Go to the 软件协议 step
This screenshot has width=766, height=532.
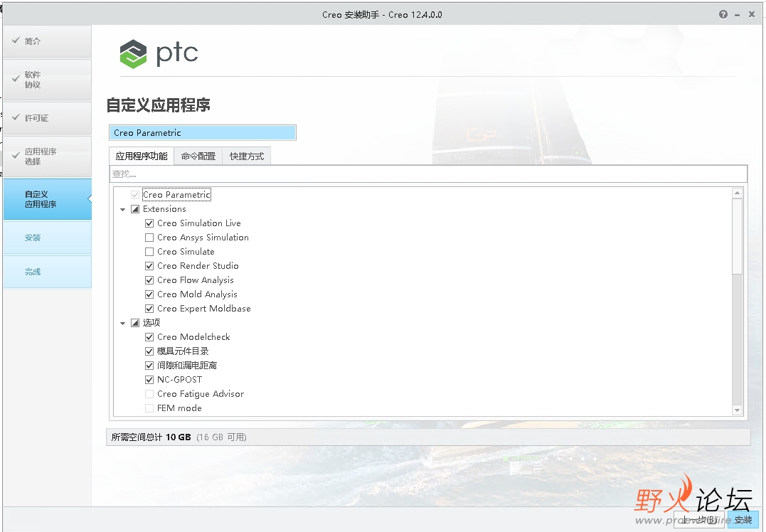pos(48,80)
